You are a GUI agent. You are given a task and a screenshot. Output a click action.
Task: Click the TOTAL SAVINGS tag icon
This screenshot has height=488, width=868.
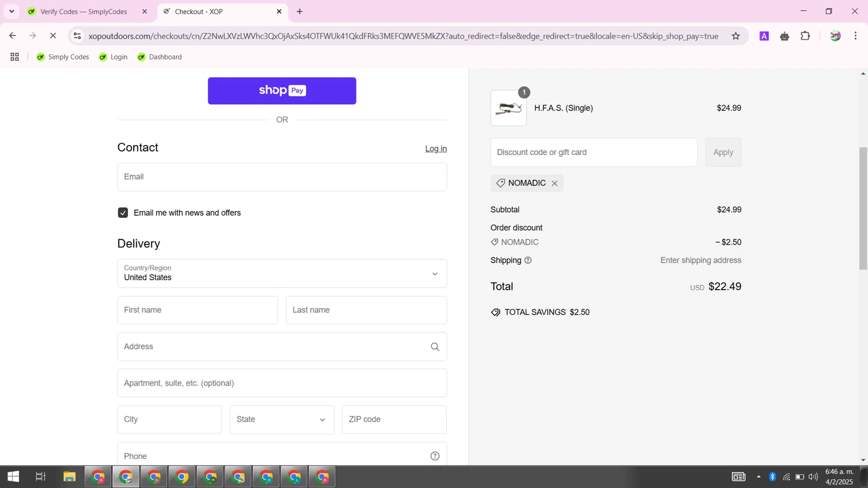click(495, 312)
